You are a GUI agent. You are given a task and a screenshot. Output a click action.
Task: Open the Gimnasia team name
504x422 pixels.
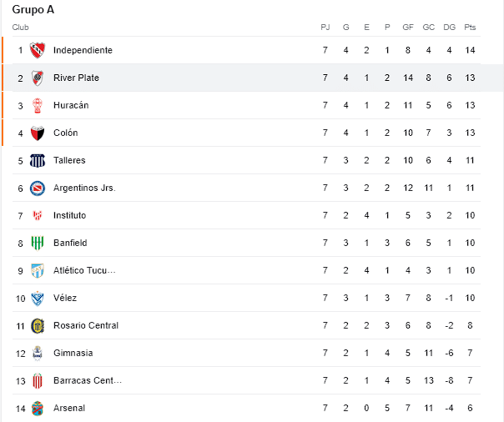tap(73, 353)
